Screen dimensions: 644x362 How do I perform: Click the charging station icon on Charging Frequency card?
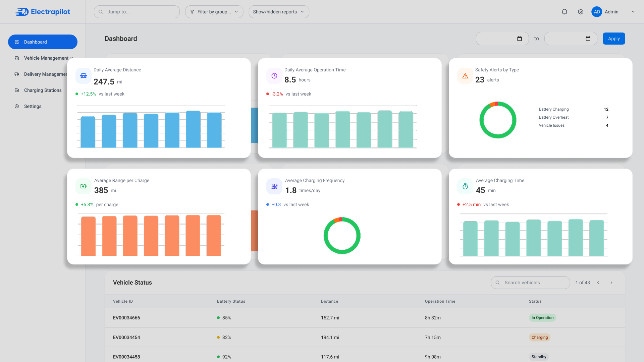click(274, 186)
